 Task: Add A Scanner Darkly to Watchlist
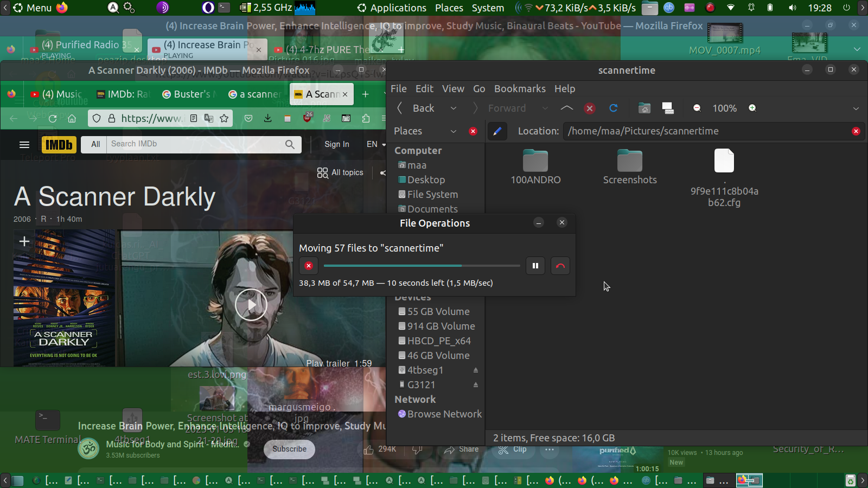[x=24, y=241]
